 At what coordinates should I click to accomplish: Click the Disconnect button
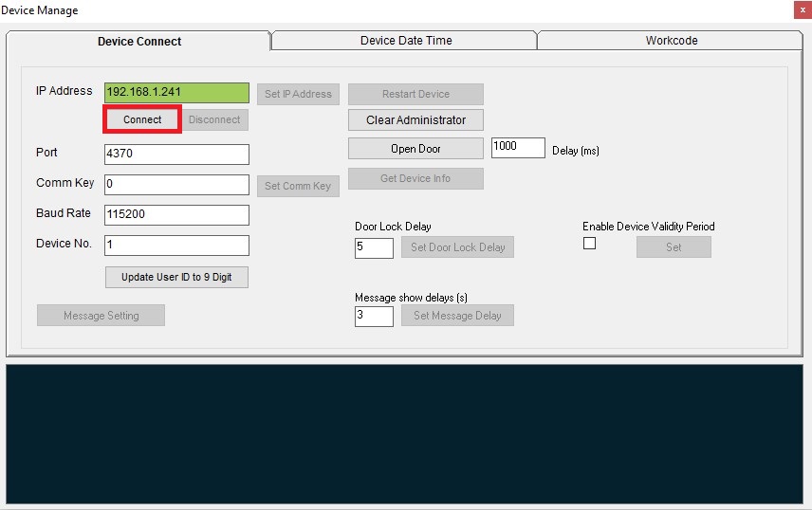coord(214,120)
